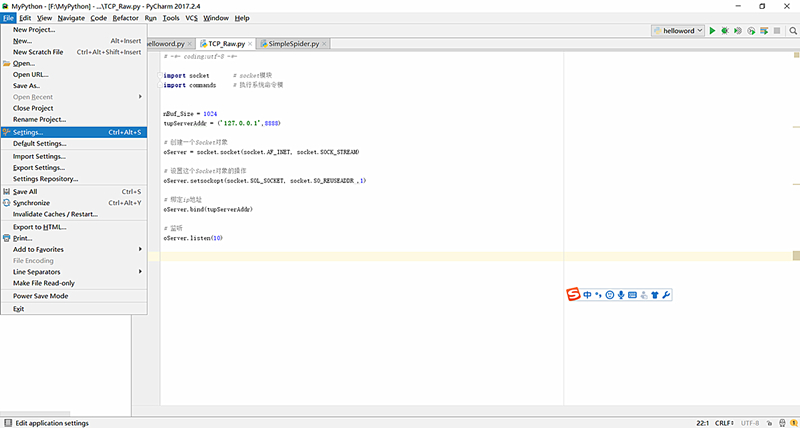The image size is (800, 428).
Task: Switch to SimpleSpider.py editor tab
Action: coord(294,44)
